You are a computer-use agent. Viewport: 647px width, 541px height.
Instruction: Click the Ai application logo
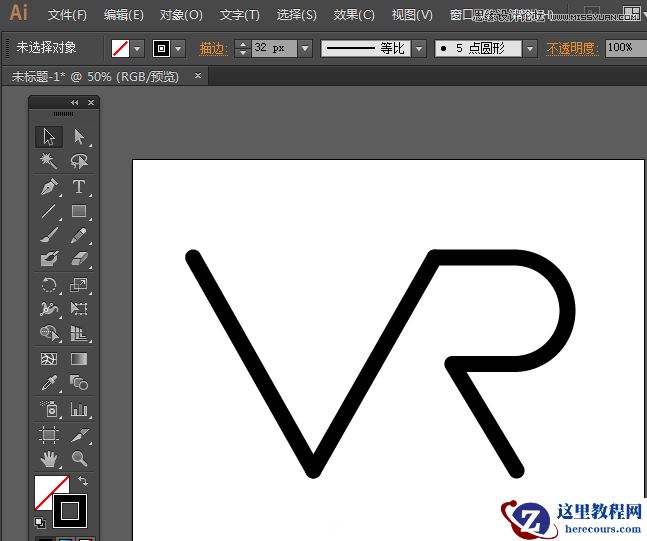pos(19,12)
